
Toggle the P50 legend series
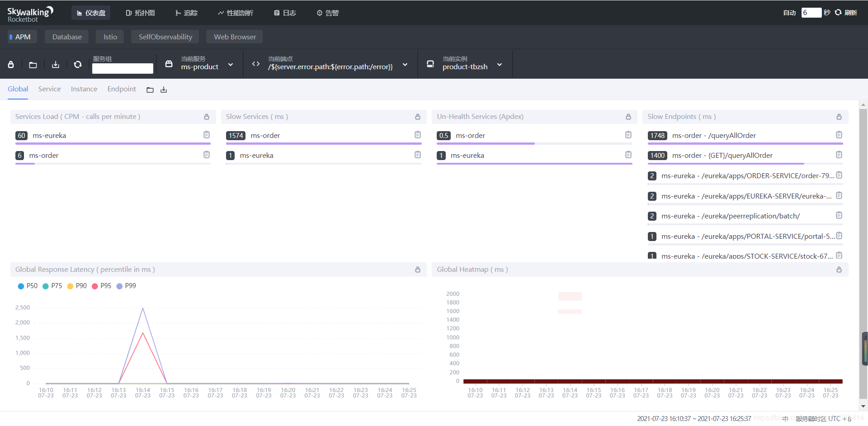point(28,286)
